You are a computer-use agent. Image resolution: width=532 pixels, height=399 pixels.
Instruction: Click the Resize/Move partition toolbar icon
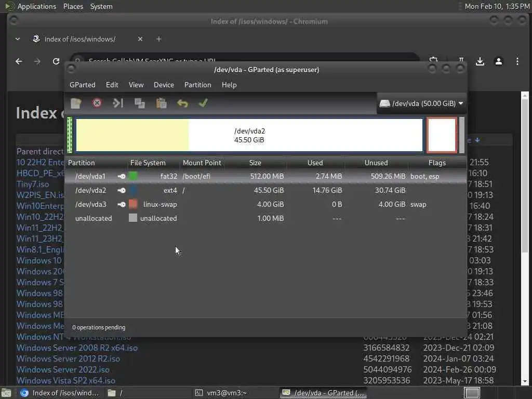[x=118, y=103]
